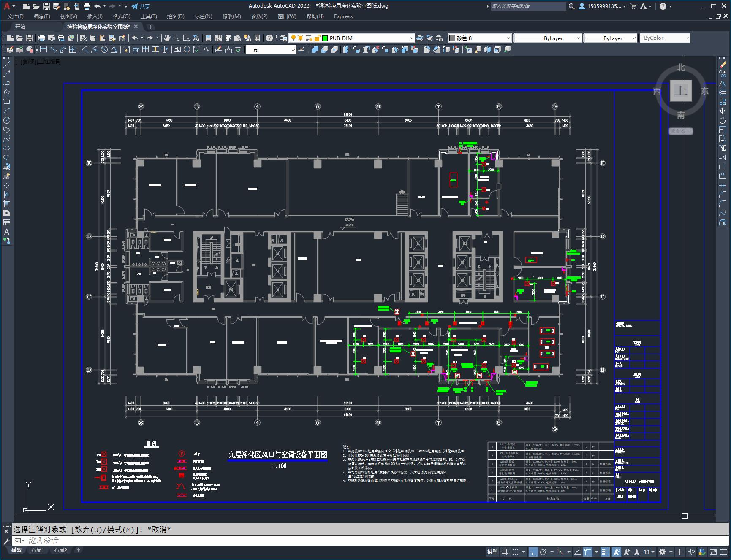Select the Rectangle draw tool
731x560 pixels.
[7, 102]
